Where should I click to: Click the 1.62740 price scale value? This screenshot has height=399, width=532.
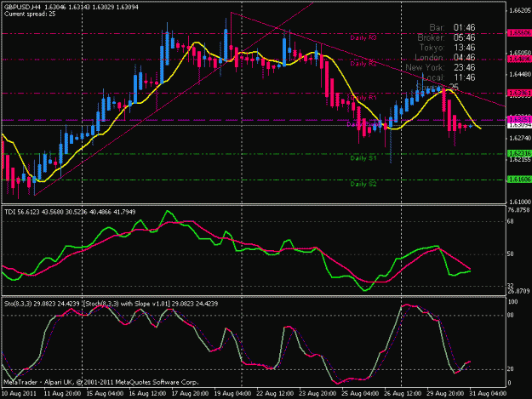519,139
